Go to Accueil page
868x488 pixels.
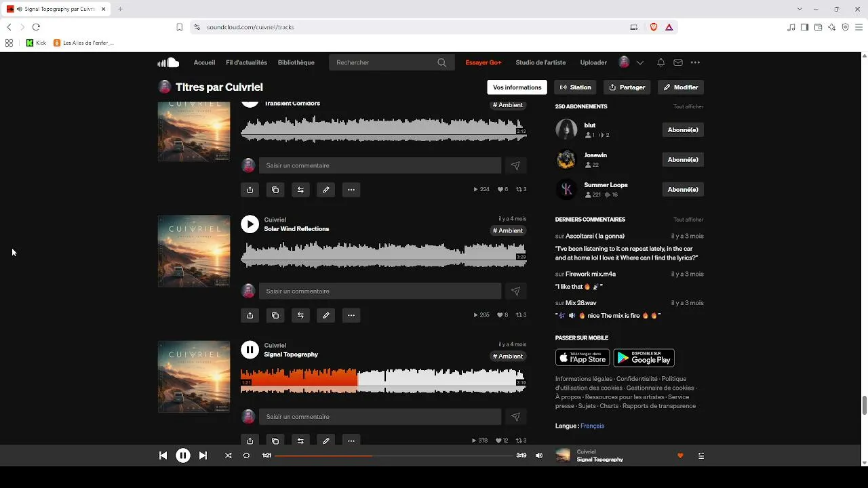point(204,62)
